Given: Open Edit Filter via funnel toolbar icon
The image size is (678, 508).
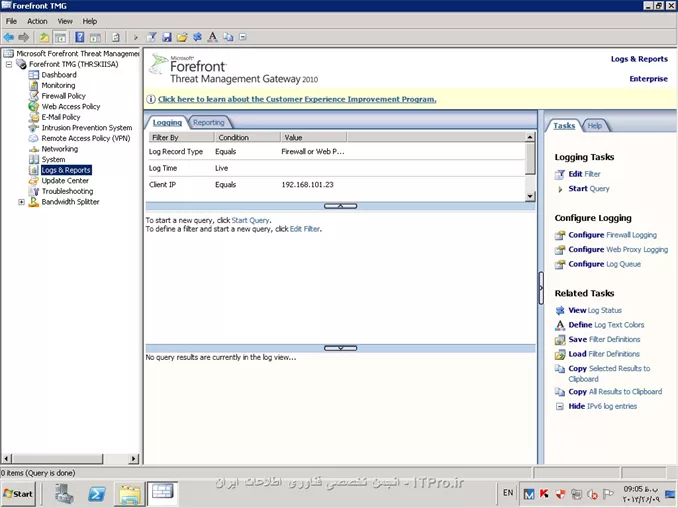Looking at the screenshot, I should point(151,37).
